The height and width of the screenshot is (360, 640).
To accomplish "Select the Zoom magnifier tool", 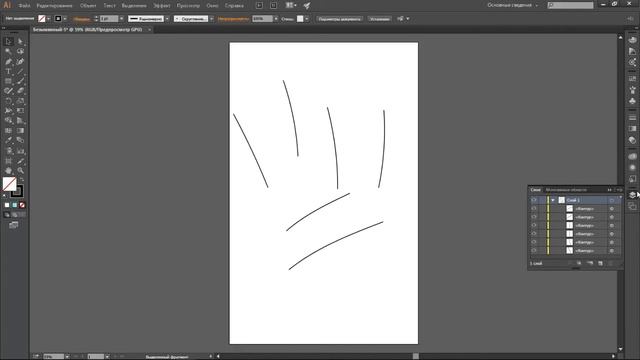I will (20, 171).
